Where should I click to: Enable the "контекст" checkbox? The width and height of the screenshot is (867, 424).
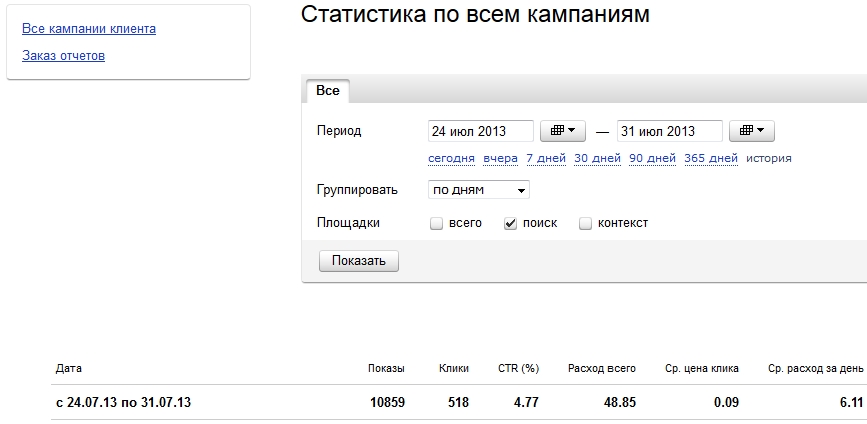point(585,224)
